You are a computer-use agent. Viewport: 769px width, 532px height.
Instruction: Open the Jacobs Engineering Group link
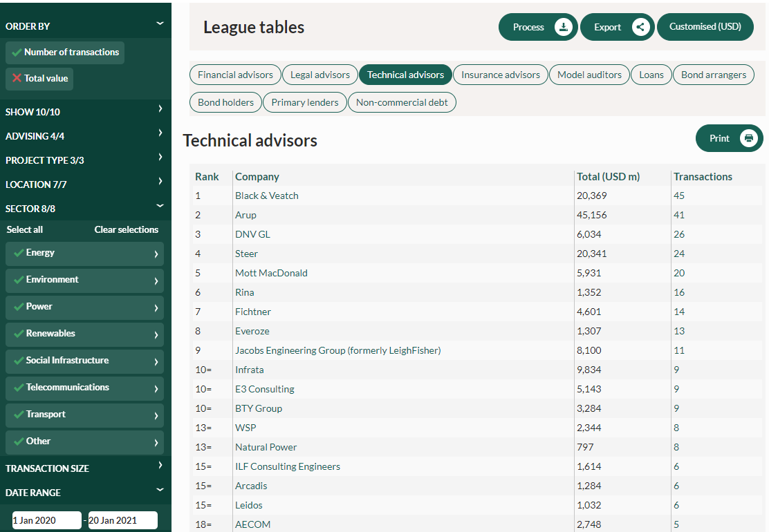click(338, 351)
